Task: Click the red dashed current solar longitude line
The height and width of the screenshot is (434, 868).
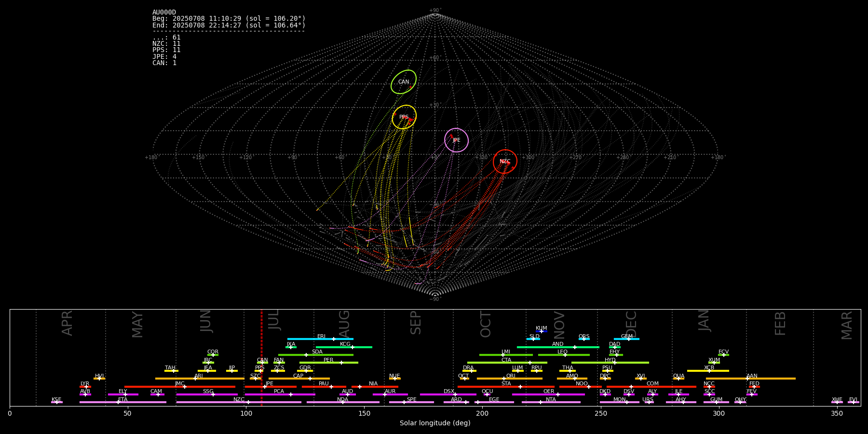Action: pyautogui.click(x=261, y=357)
